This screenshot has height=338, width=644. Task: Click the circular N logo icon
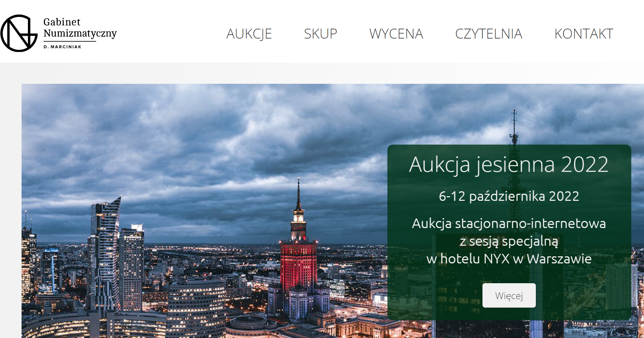point(19,33)
